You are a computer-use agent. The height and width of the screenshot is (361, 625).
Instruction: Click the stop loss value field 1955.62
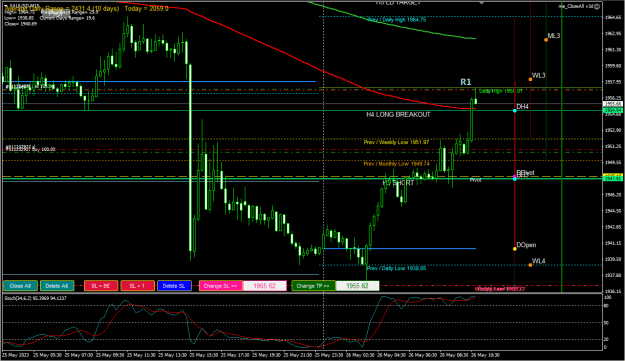(265, 286)
